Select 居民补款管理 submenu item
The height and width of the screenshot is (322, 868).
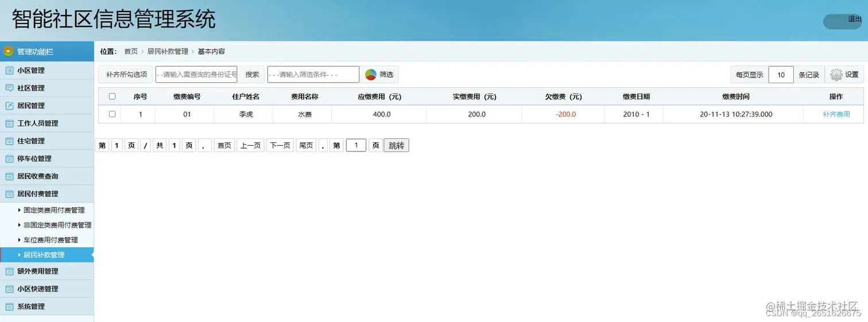(x=47, y=255)
